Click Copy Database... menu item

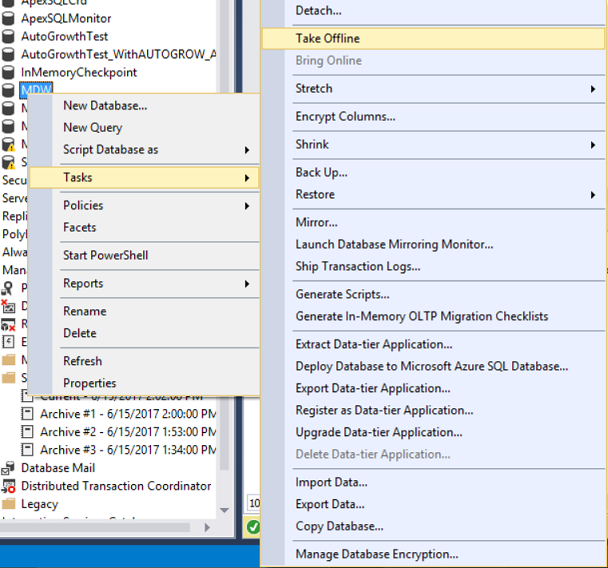[339, 526]
